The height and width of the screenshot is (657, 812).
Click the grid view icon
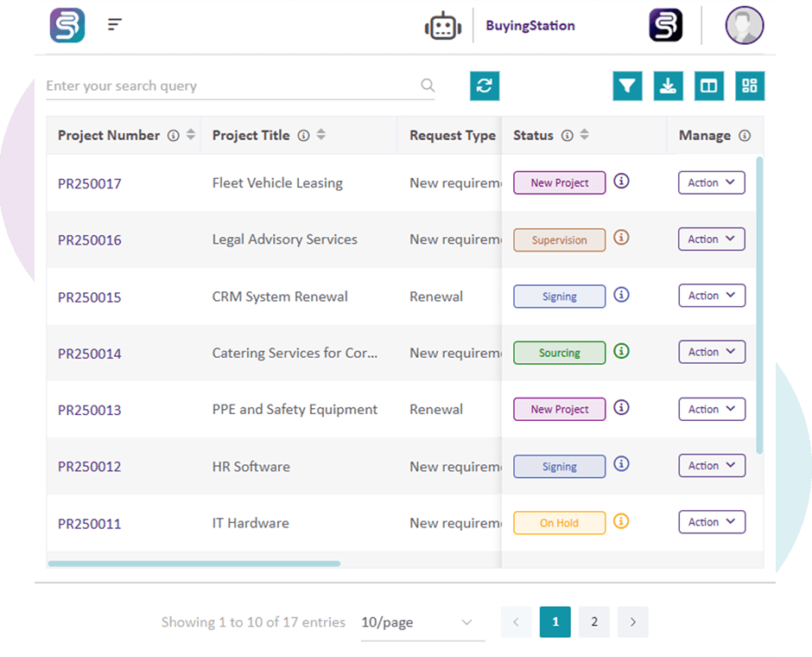tap(750, 86)
